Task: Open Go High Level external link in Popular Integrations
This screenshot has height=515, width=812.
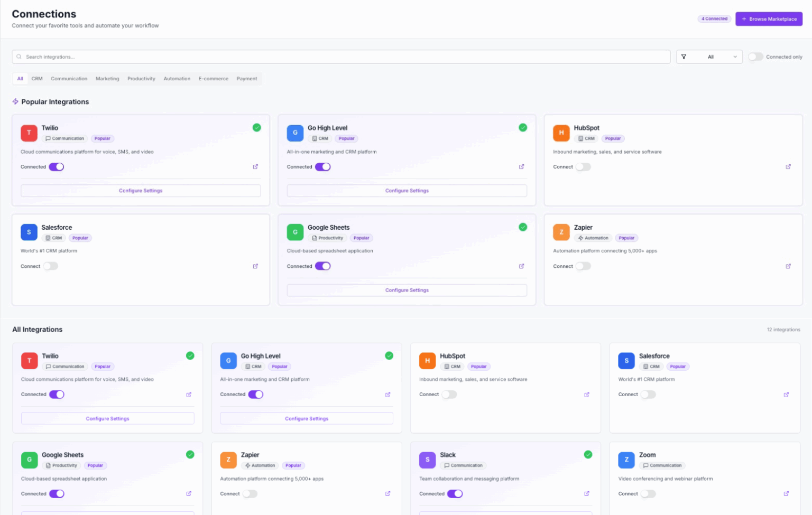Action: (522, 167)
